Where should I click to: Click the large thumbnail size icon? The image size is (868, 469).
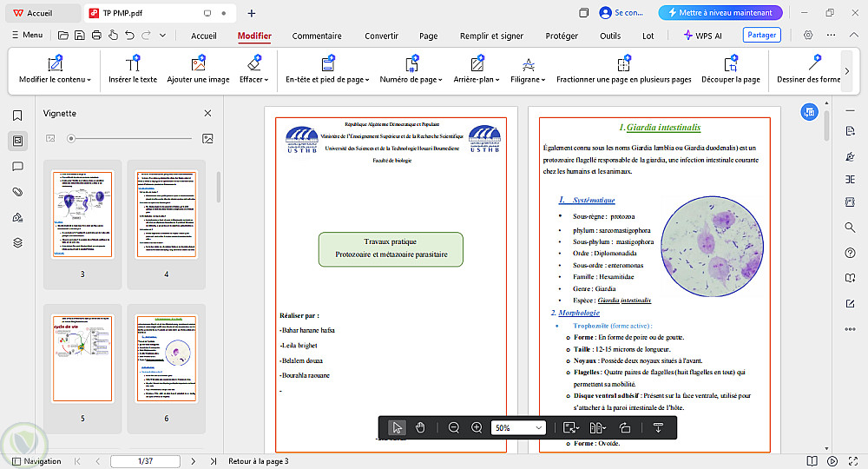pos(207,138)
